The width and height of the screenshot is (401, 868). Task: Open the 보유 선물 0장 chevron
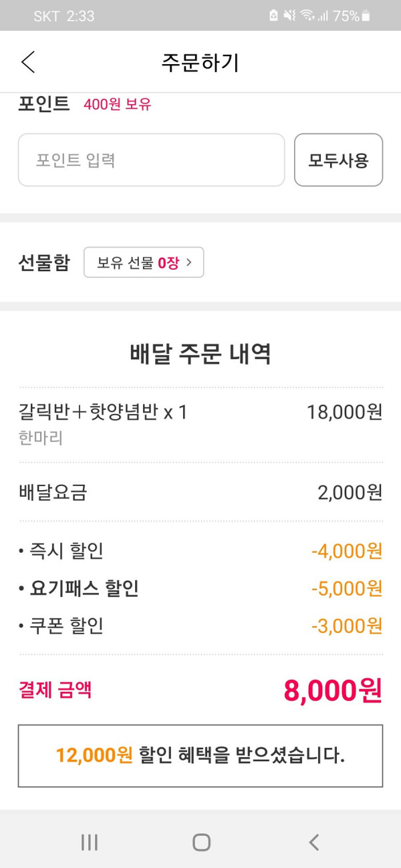click(x=188, y=262)
